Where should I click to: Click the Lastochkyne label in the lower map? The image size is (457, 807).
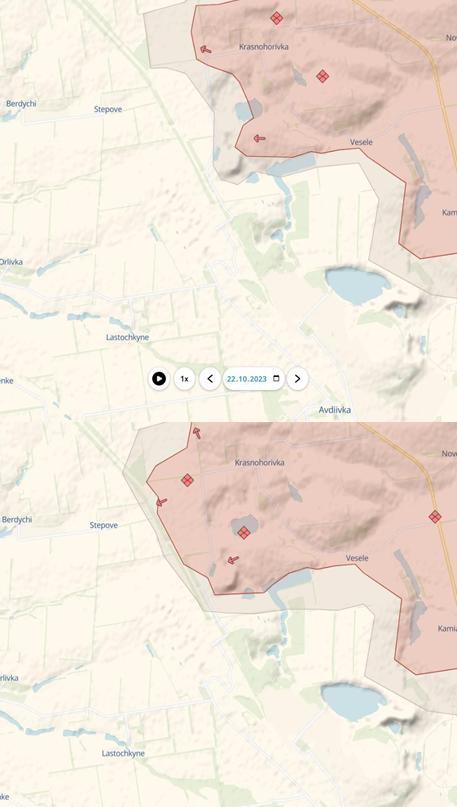(123, 753)
